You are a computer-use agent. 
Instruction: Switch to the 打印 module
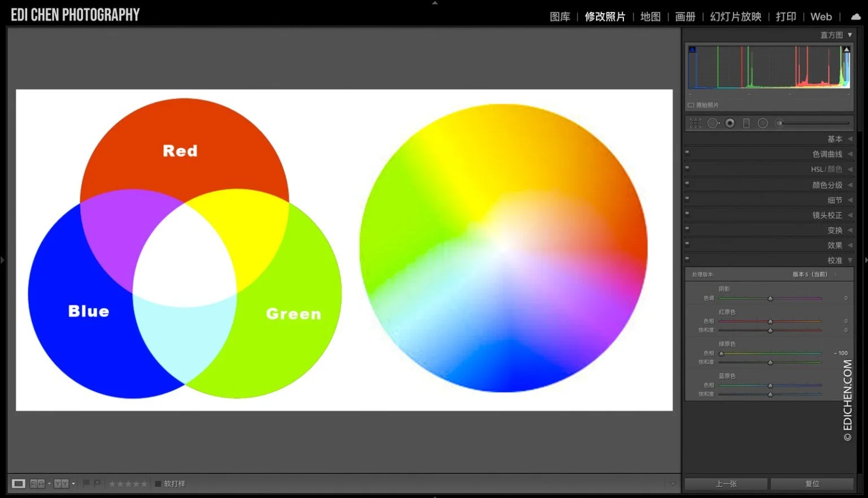pos(786,17)
